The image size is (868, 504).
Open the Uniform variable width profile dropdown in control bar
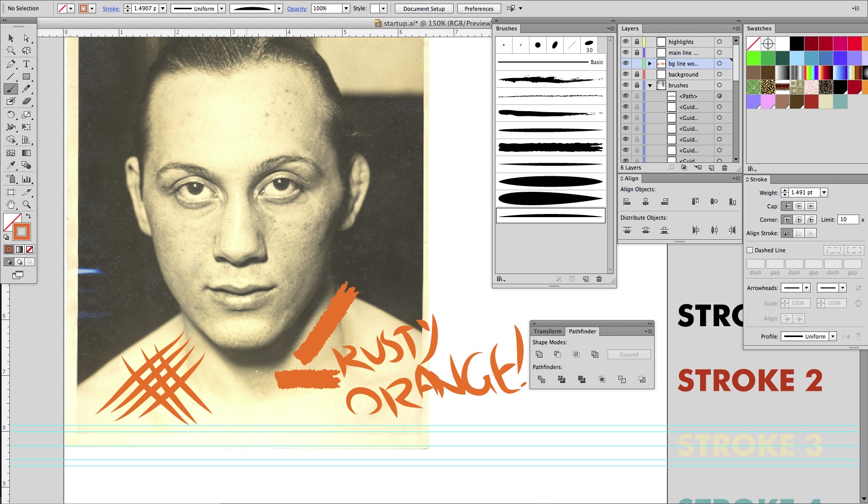(222, 9)
